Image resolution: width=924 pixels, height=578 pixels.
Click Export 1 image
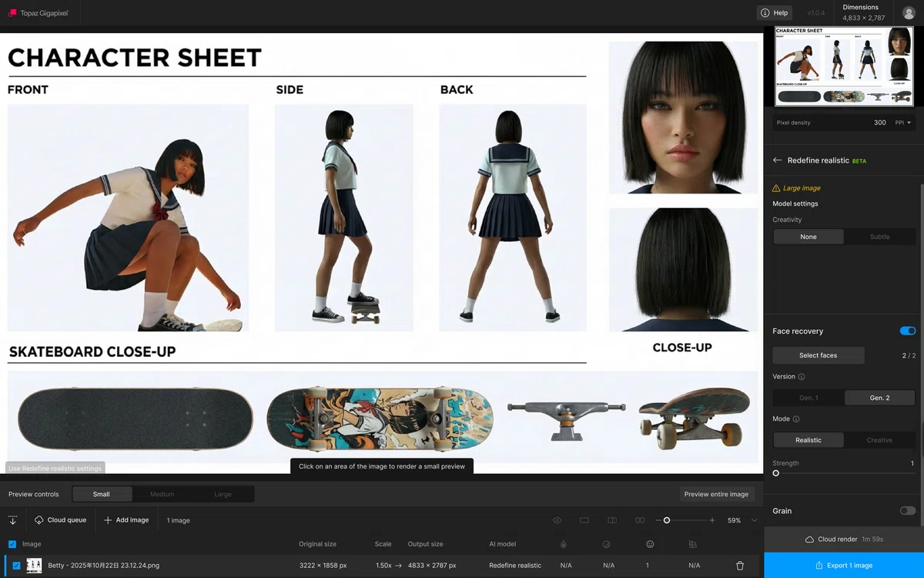point(844,565)
